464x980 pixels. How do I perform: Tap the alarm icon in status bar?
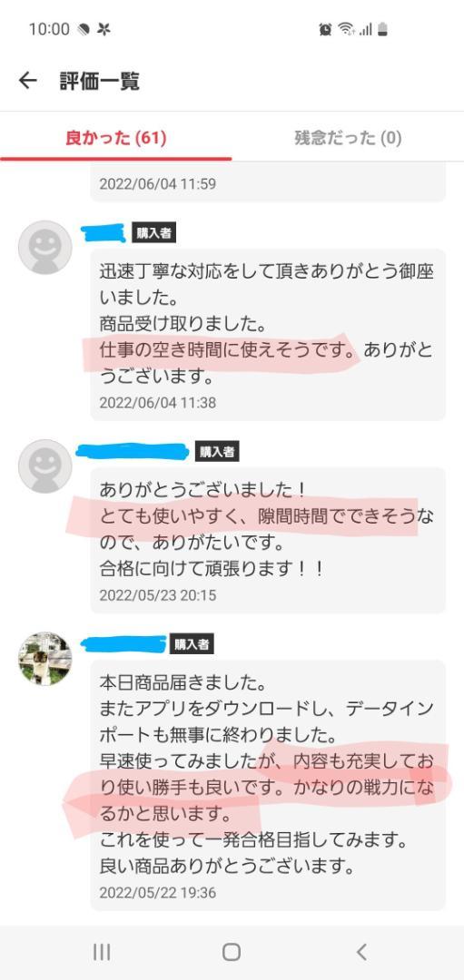[x=325, y=29]
